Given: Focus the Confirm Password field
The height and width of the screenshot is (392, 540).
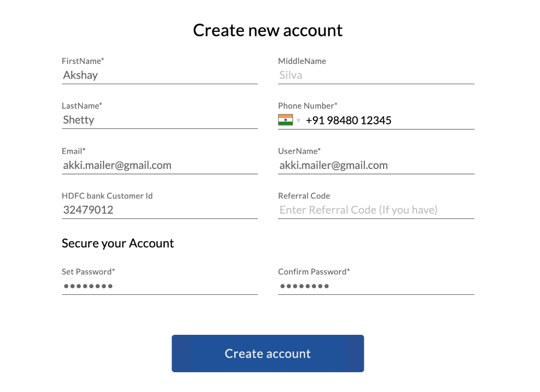Looking at the screenshot, I should pos(376,286).
